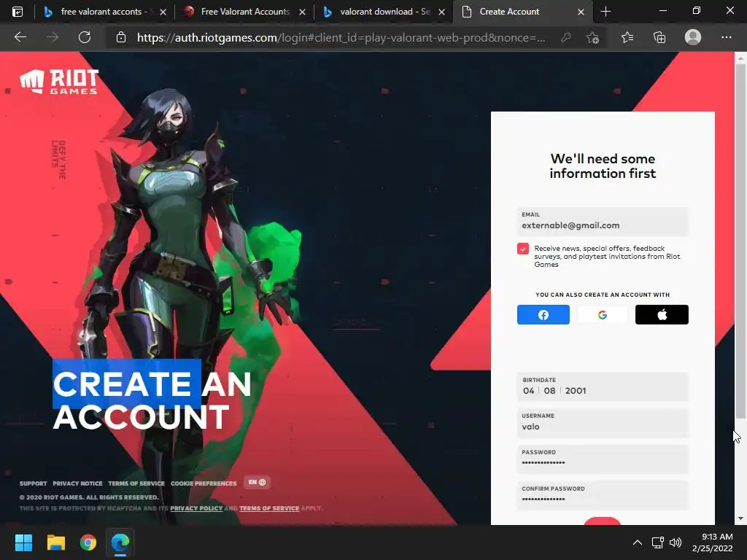The width and height of the screenshot is (747, 560).
Task: Refresh the current page
Action: click(85, 37)
